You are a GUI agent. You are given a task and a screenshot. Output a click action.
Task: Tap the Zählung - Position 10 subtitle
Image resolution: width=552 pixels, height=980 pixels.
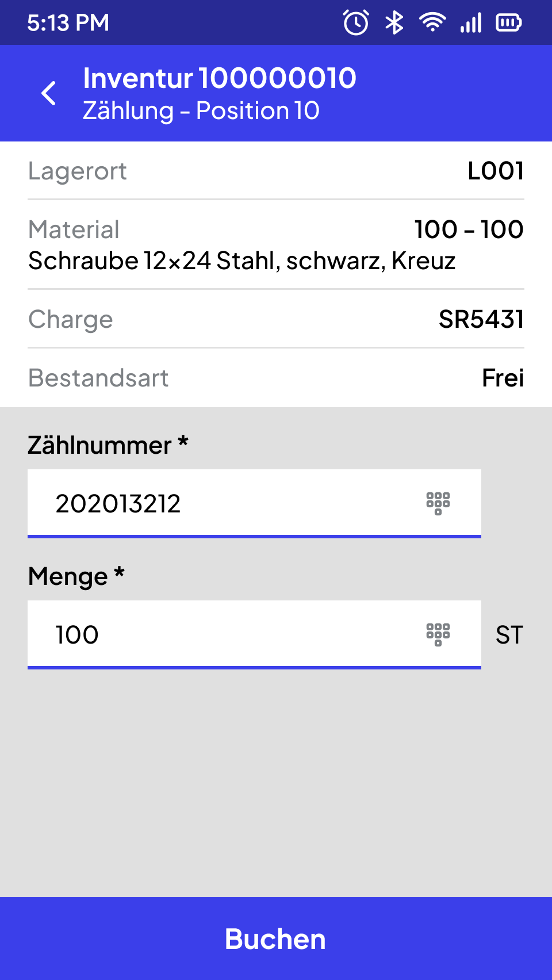pos(201,110)
